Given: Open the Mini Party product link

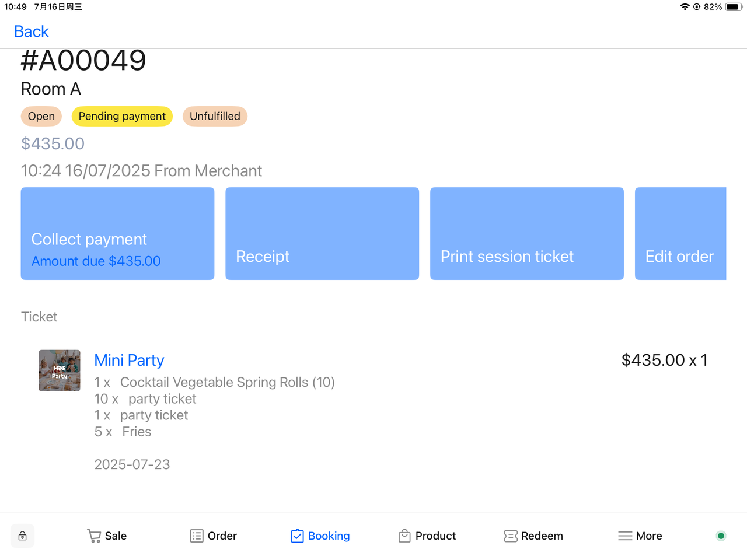Looking at the screenshot, I should 129,360.
